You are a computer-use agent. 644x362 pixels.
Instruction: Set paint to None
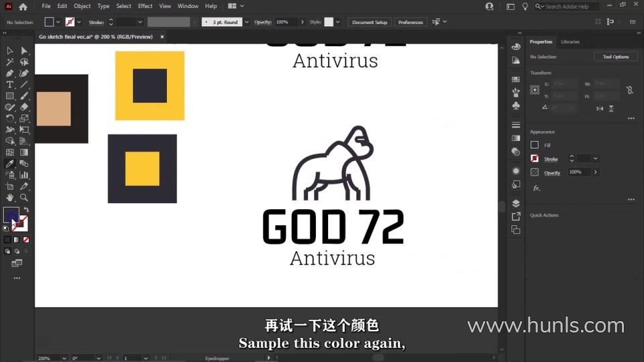click(x=26, y=240)
